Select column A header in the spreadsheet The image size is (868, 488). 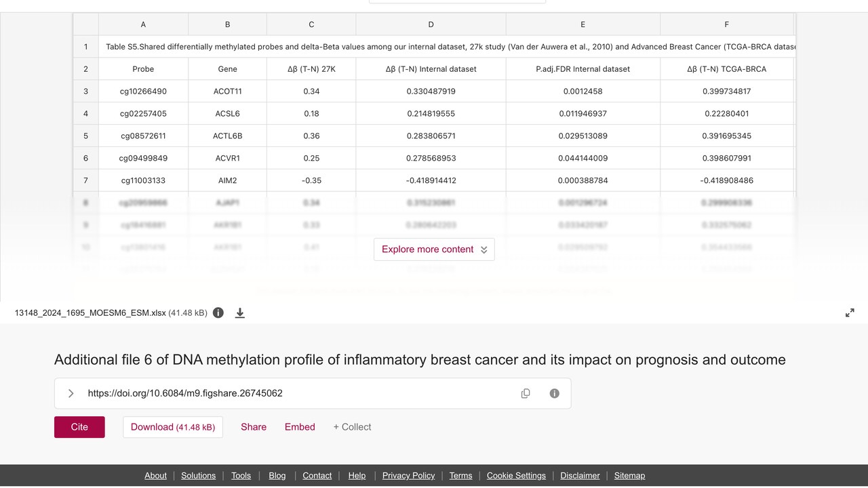pos(143,24)
